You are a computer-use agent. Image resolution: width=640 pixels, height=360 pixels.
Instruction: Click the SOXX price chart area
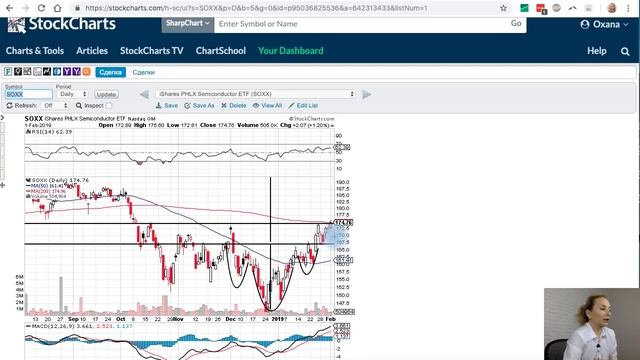pyautogui.click(x=180, y=245)
